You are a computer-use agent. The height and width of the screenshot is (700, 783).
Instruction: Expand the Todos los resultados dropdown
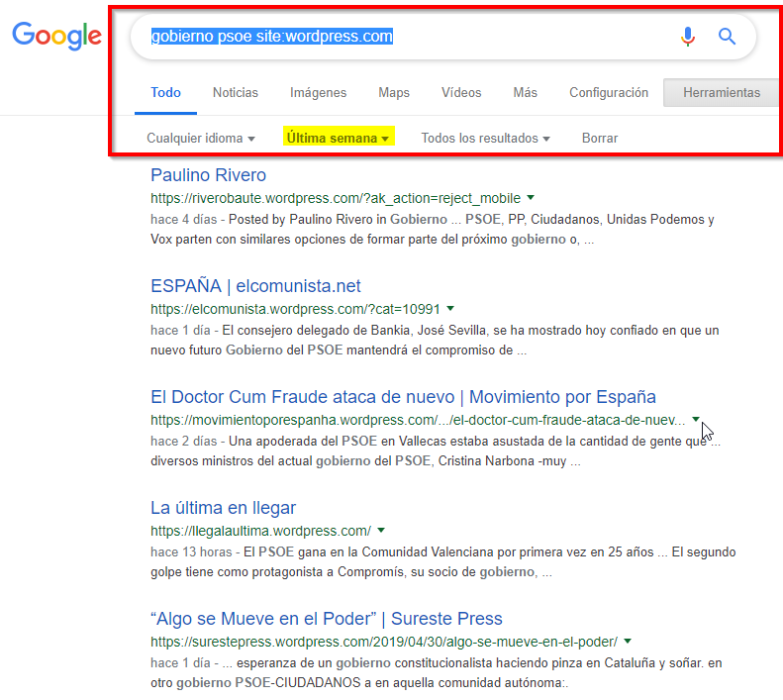click(485, 138)
